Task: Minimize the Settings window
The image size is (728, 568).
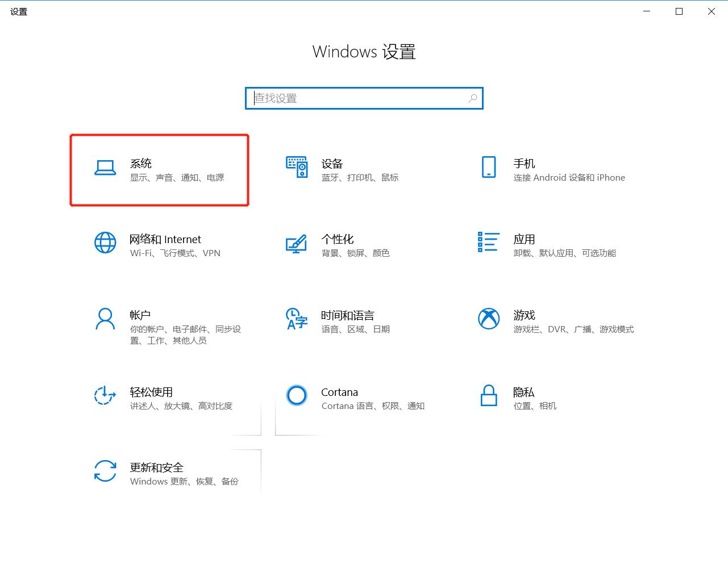Action: (646, 11)
